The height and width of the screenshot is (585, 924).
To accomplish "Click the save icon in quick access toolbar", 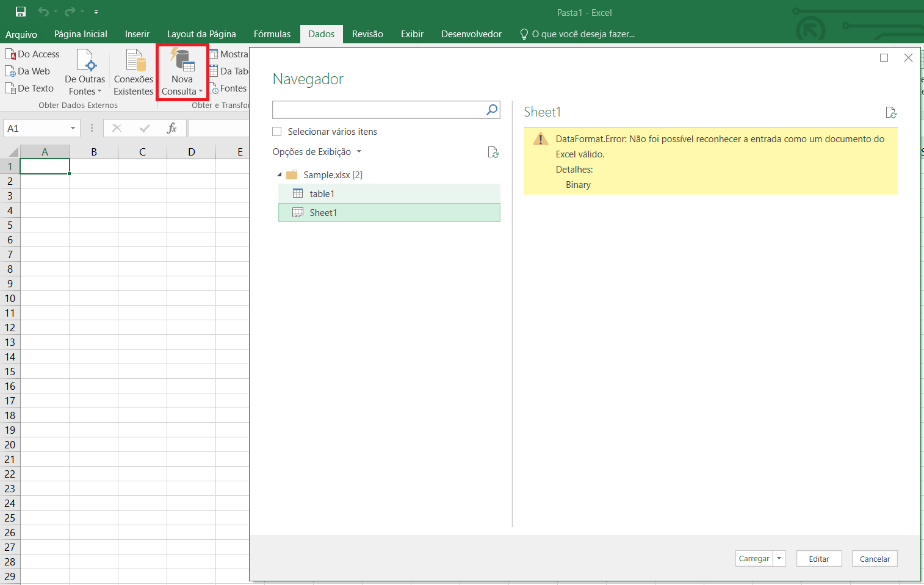I will point(20,11).
